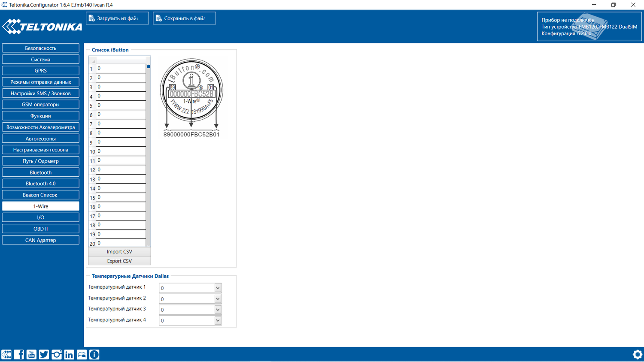Open the I/O section
Screen dimensions: 644x362
pos(41,217)
